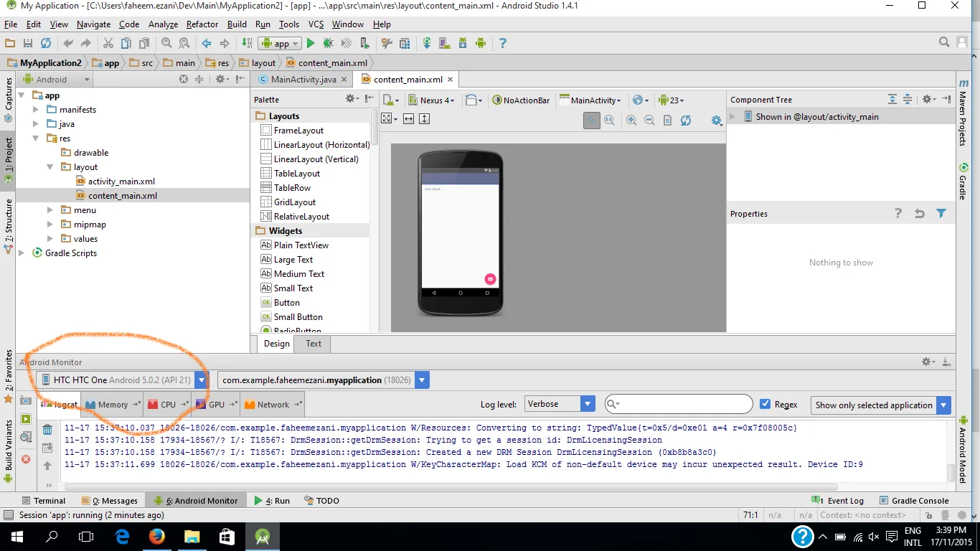Expand the manifests folder in tree

click(x=37, y=110)
